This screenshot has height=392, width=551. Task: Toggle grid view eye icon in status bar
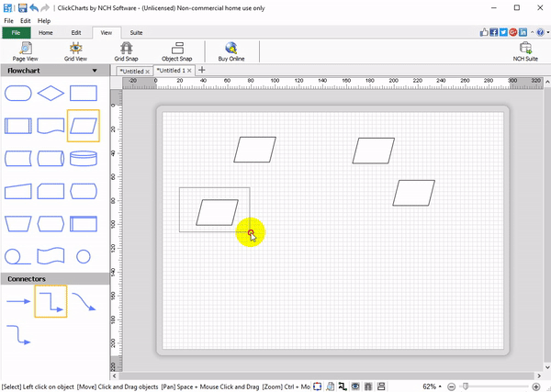click(x=355, y=386)
